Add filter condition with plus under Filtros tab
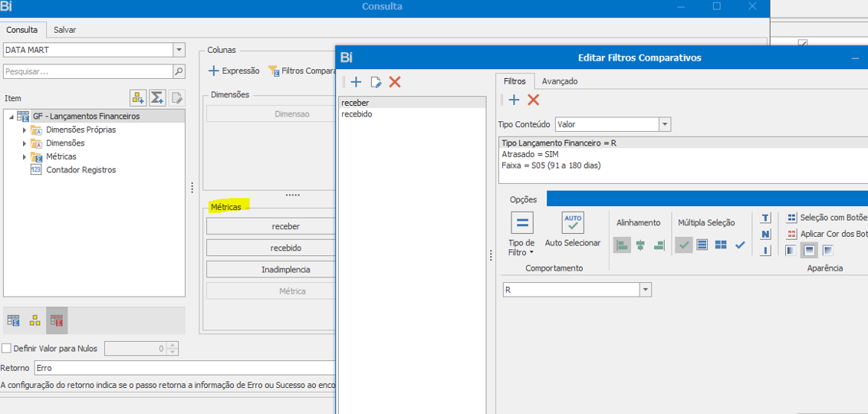 coord(515,100)
